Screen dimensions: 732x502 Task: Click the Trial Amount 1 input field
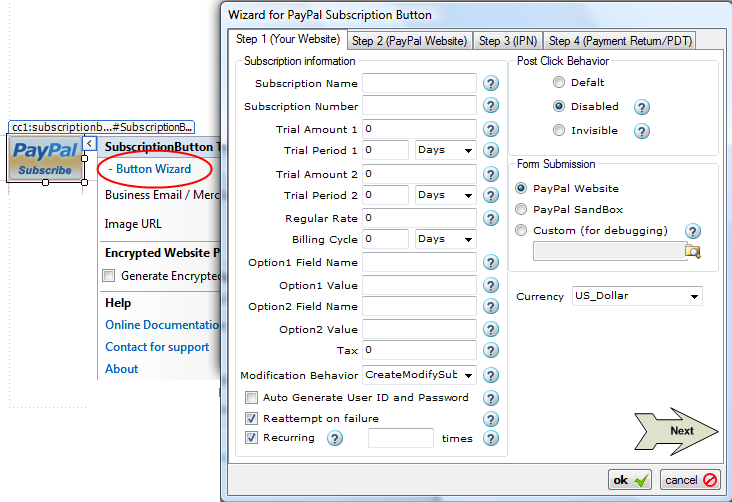click(x=419, y=129)
